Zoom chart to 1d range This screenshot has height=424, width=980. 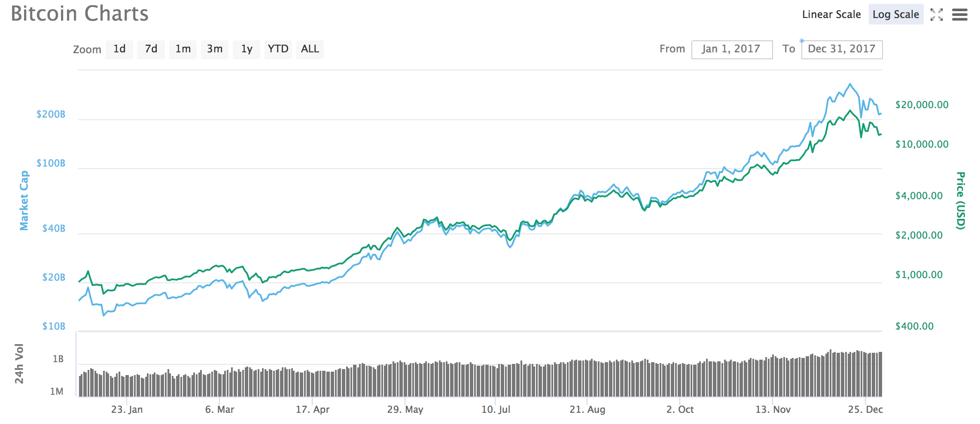119,49
